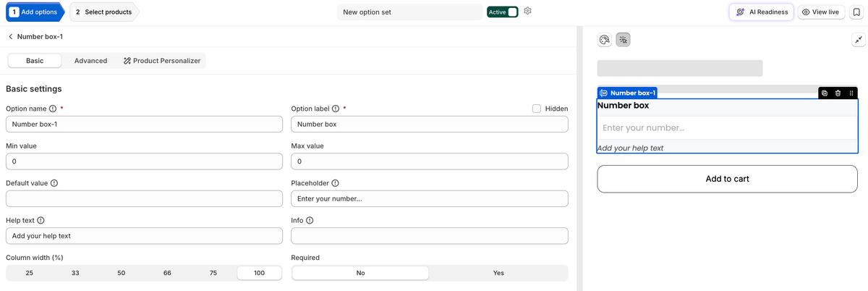868x291 pixels.
Task: Click the Default value info icon
Action: click(54, 183)
